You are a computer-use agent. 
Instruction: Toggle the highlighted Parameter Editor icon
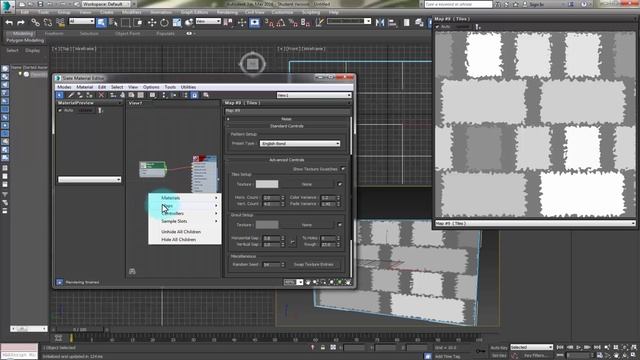coord(194,95)
